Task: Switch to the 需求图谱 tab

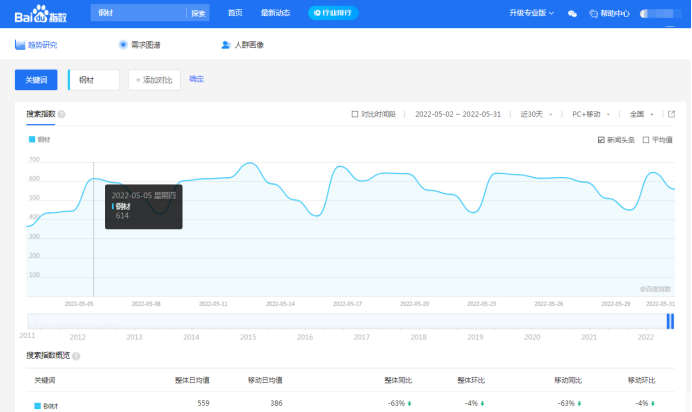Action: (139, 45)
